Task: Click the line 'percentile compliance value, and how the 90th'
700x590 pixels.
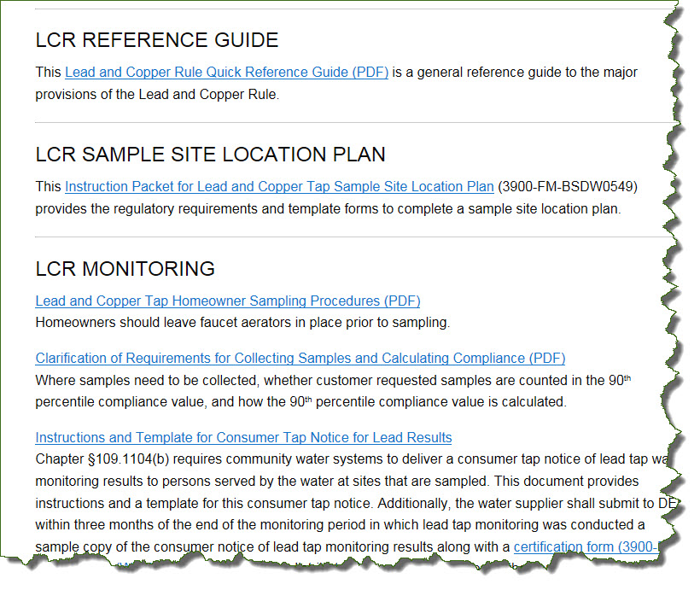Action: [300, 401]
